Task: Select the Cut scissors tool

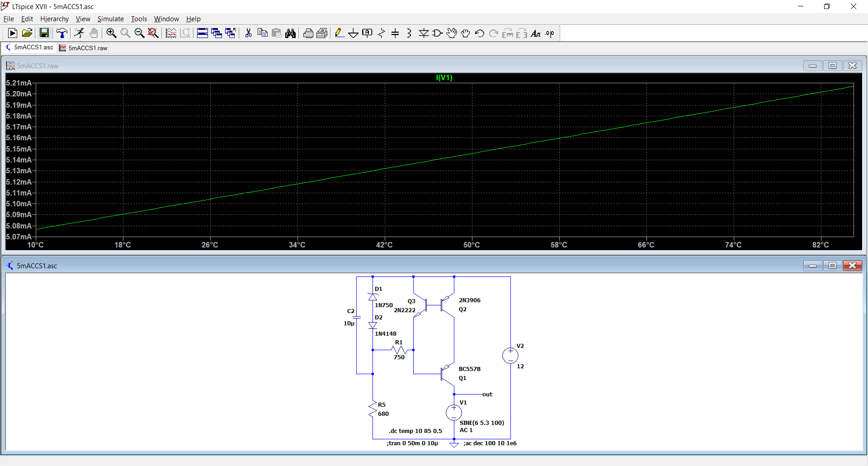Action: point(248,33)
